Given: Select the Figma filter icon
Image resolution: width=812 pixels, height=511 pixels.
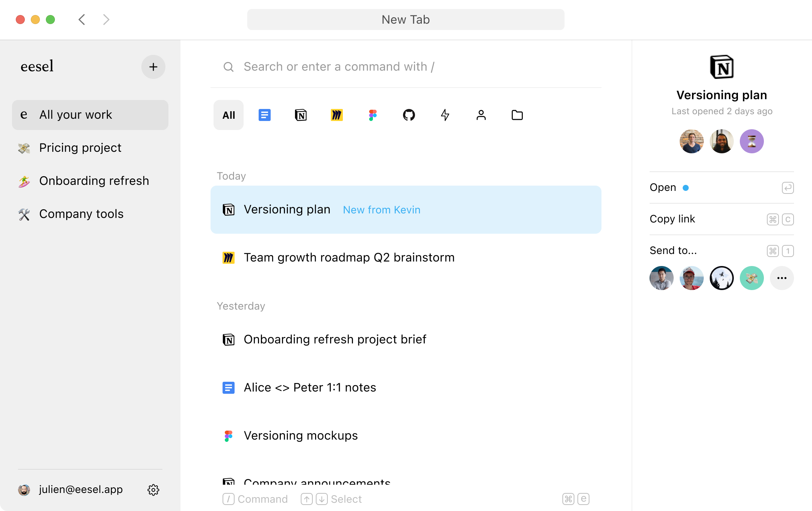Looking at the screenshot, I should [373, 115].
